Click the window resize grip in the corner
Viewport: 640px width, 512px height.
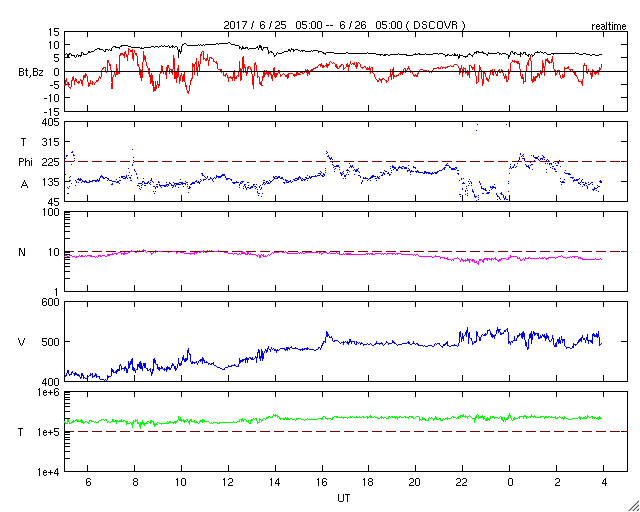click(x=633, y=505)
